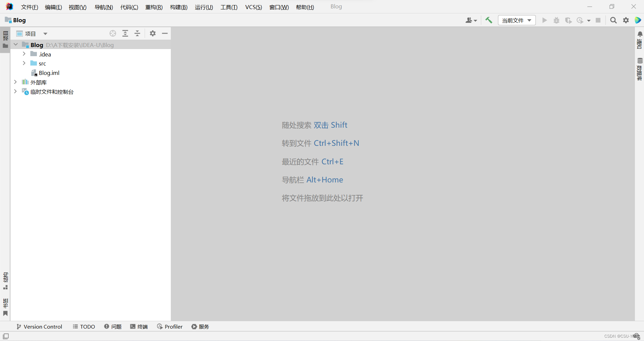Click the Run with Coverage icon

tap(568, 20)
